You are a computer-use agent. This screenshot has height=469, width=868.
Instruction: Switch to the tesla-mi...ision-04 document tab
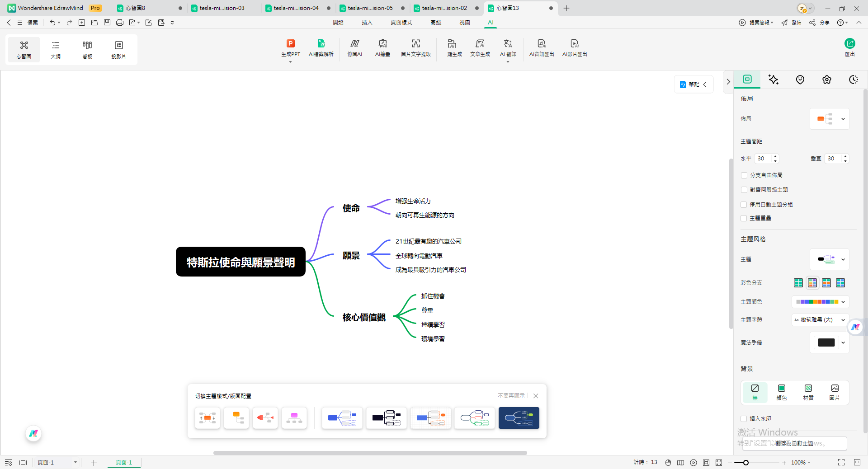coord(296,8)
